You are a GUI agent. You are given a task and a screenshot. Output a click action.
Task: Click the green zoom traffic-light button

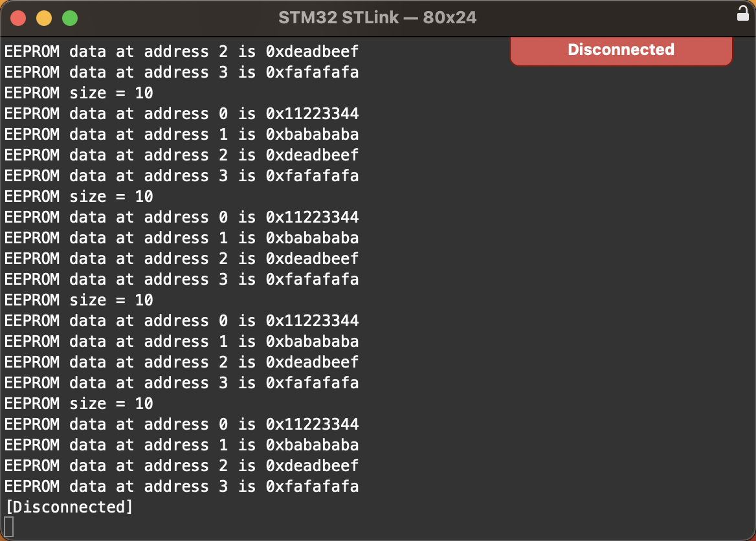pyautogui.click(x=69, y=17)
